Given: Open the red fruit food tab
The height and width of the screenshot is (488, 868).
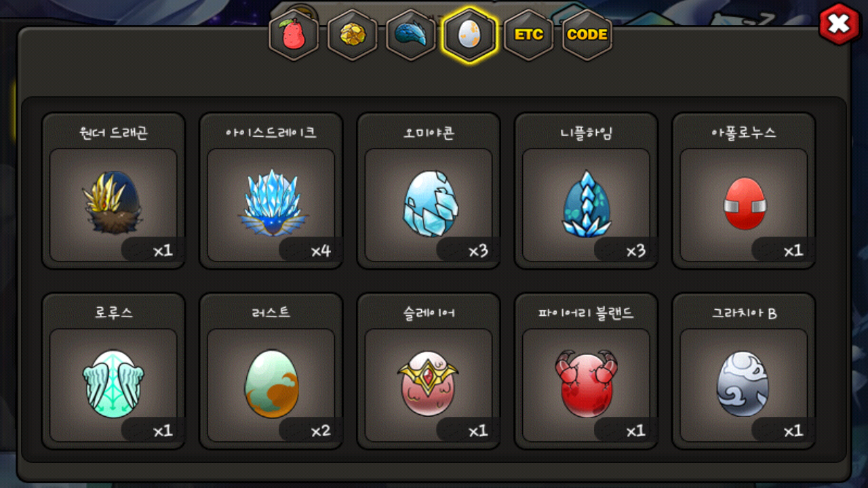Looking at the screenshot, I should click(x=294, y=35).
